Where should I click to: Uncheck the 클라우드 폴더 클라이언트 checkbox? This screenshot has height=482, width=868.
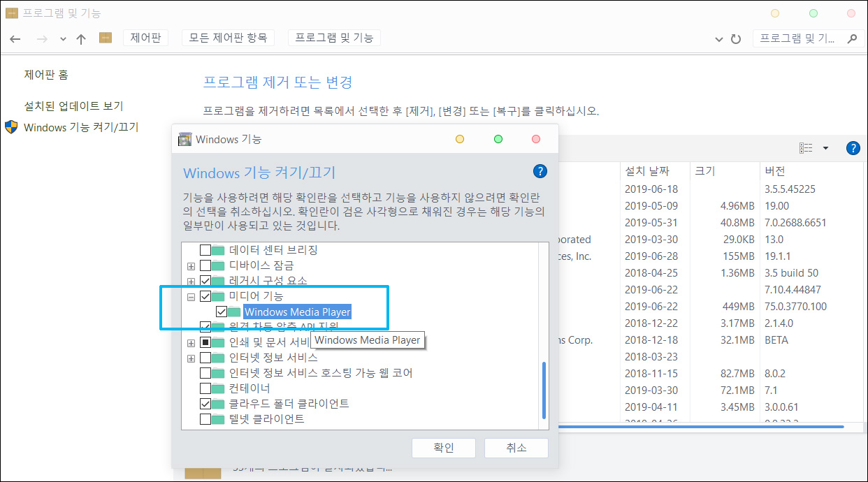[x=205, y=404]
